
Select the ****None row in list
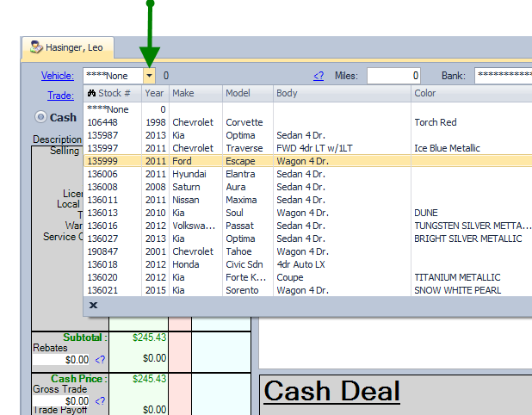pos(307,109)
